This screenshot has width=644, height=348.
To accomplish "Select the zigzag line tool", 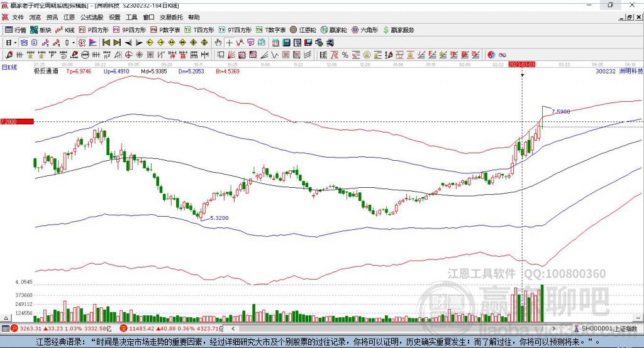I will tap(275, 55).
